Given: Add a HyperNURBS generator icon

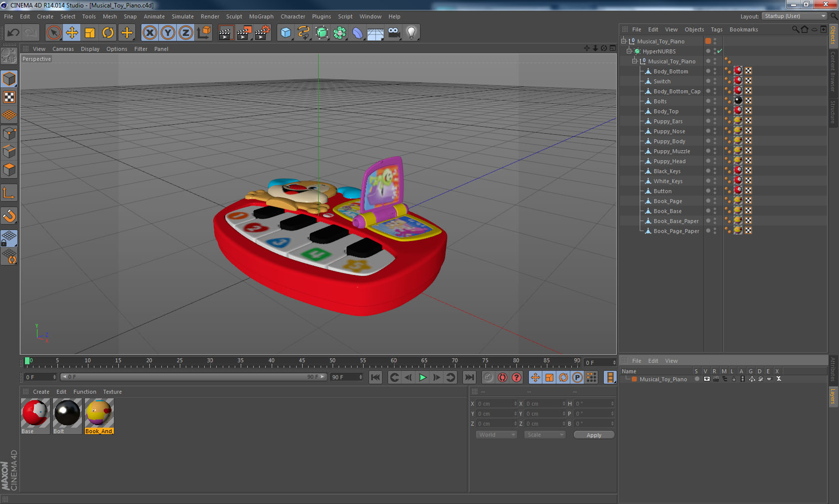Looking at the screenshot, I should pyautogui.click(x=322, y=33).
